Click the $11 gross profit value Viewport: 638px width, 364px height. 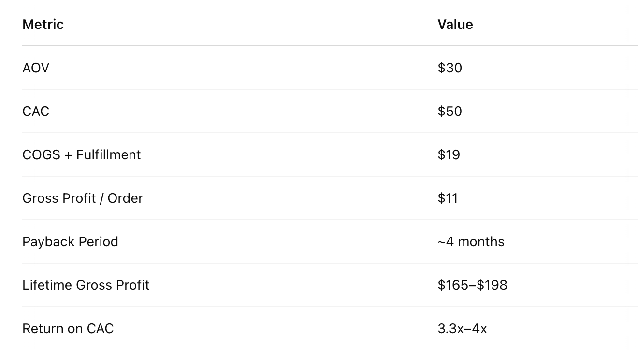[x=448, y=198]
